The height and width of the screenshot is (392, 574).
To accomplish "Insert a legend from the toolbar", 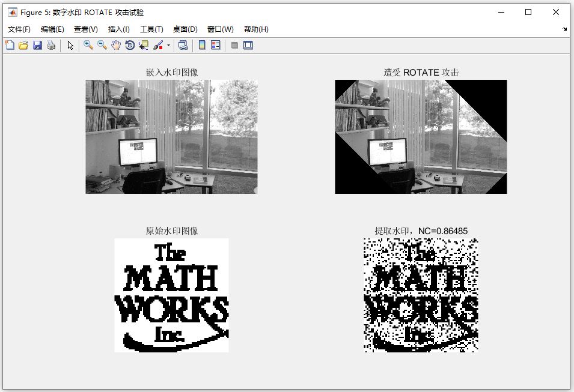I will 216,46.
